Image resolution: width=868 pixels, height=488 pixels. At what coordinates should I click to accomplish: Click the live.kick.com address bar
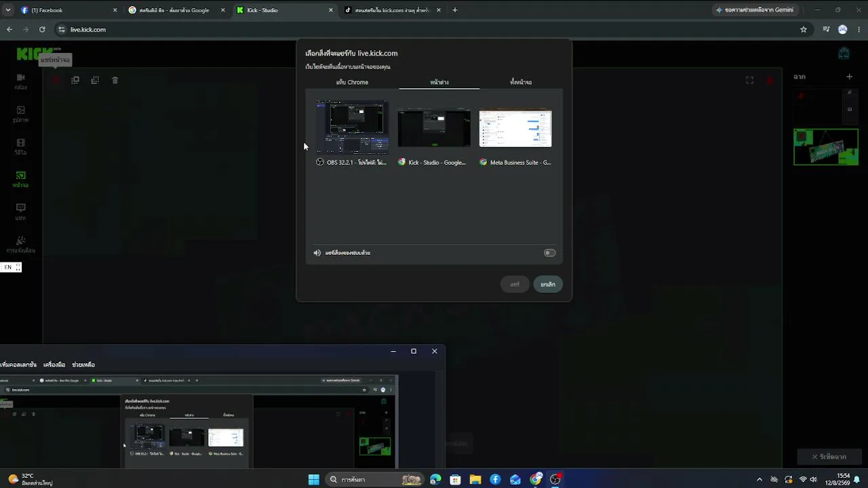point(427,30)
